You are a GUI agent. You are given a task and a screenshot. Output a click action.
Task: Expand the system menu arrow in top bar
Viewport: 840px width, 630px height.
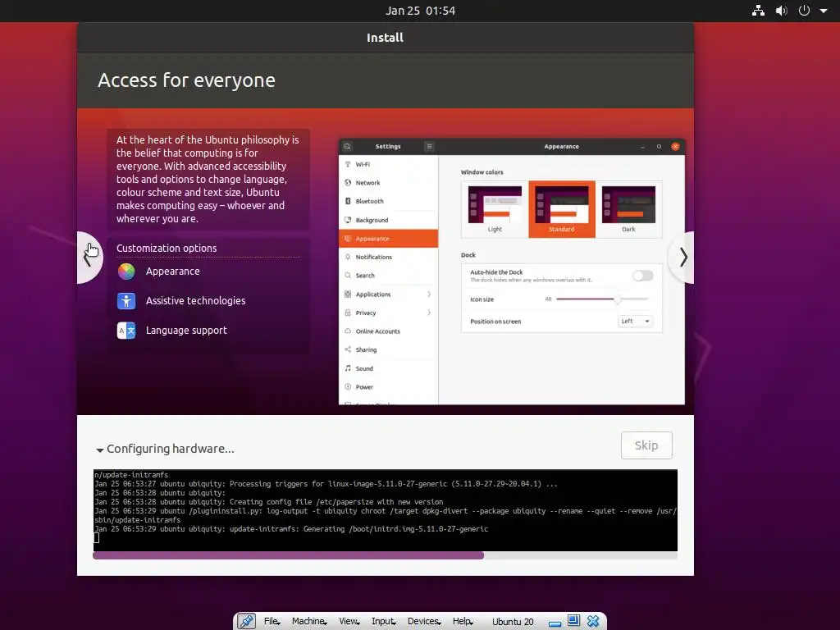click(824, 11)
